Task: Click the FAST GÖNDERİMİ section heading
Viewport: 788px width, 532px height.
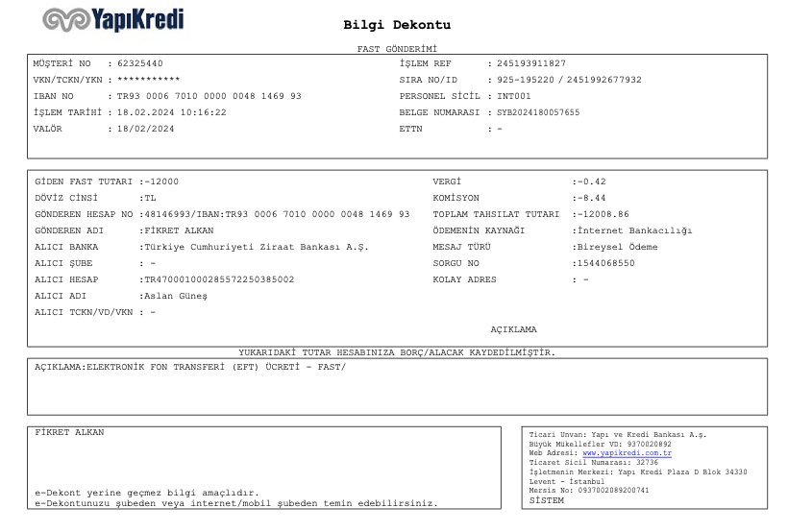Action: point(396,49)
